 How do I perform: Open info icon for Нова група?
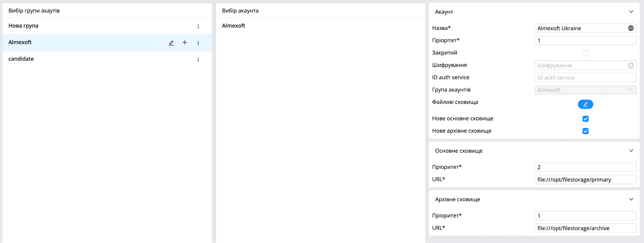click(x=198, y=26)
